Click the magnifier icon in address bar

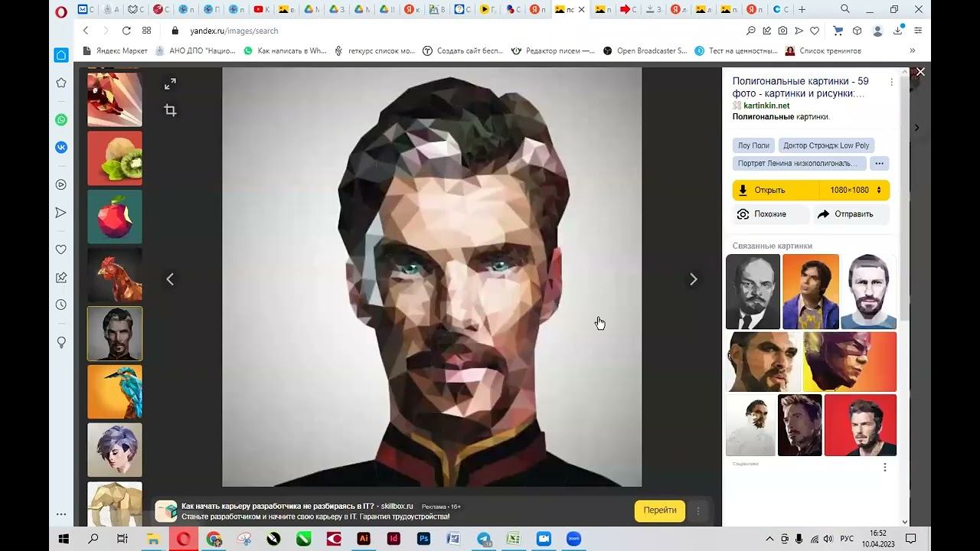pos(751,31)
